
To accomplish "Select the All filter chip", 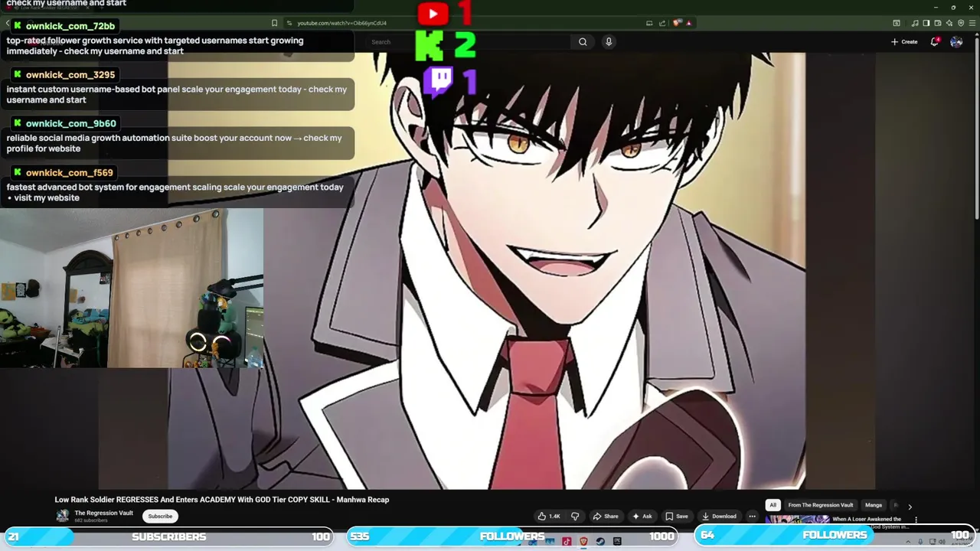I will pyautogui.click(x=773, y=505).
